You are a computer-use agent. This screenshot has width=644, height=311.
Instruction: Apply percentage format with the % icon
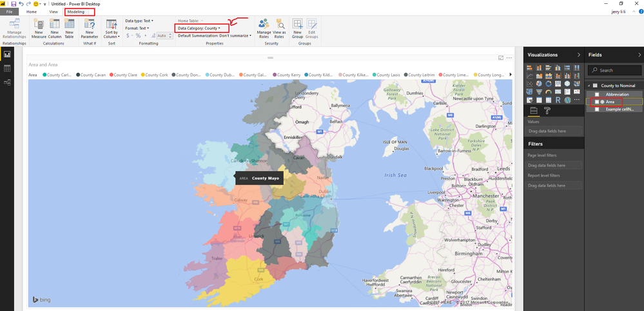138,35
